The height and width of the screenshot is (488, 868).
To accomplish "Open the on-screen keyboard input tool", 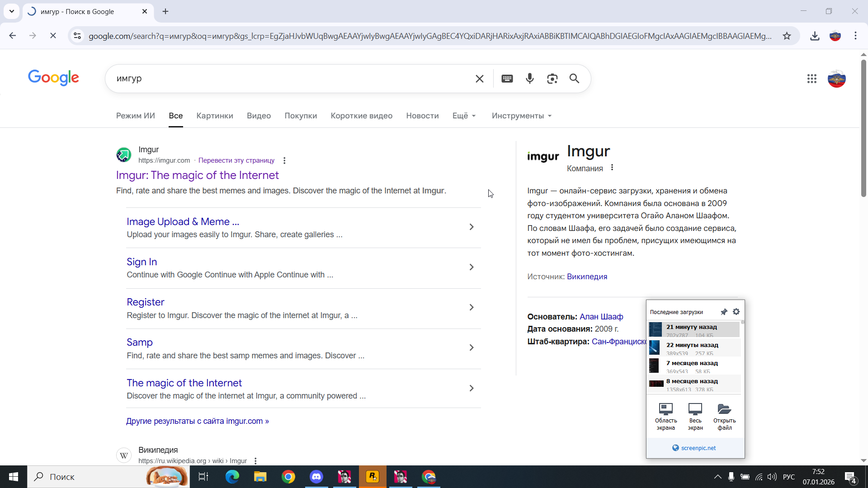I will tap(507, 79).
